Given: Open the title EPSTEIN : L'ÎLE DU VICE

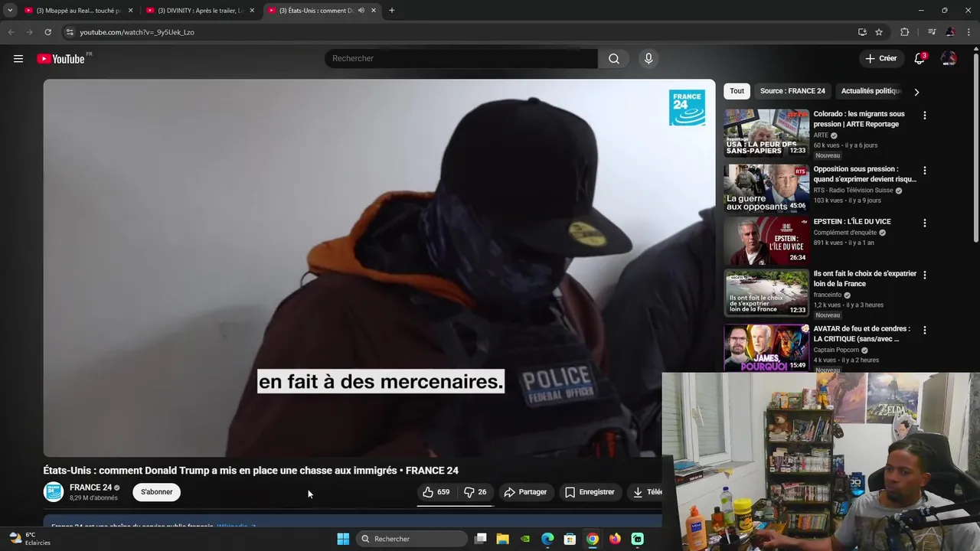Looking at the screenshot, I should coord(852,222).
